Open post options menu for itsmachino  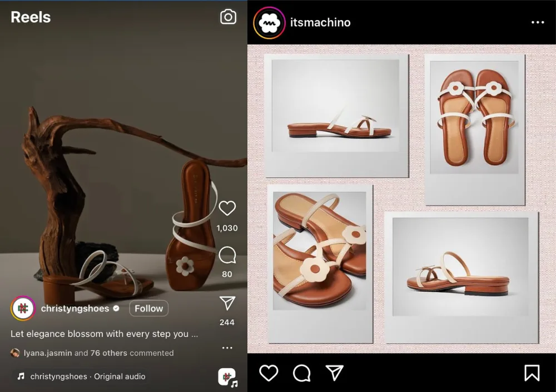pos(537,23)
